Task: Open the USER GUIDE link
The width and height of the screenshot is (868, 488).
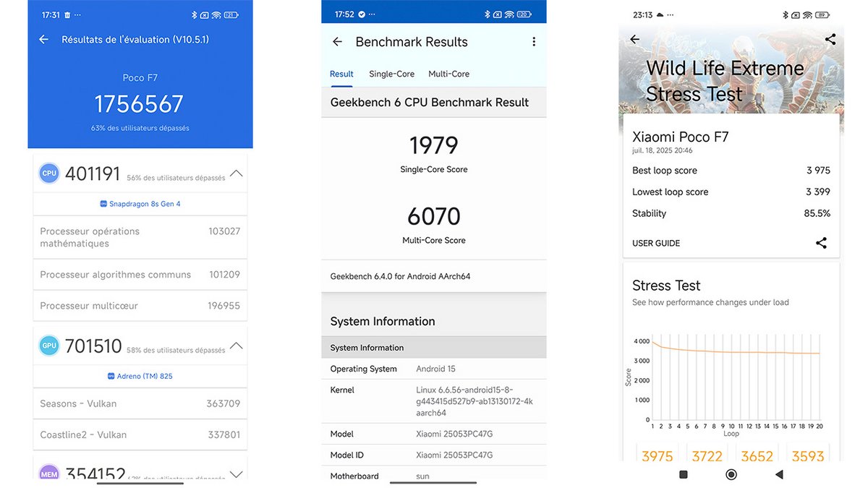Action: coord(656,244)
